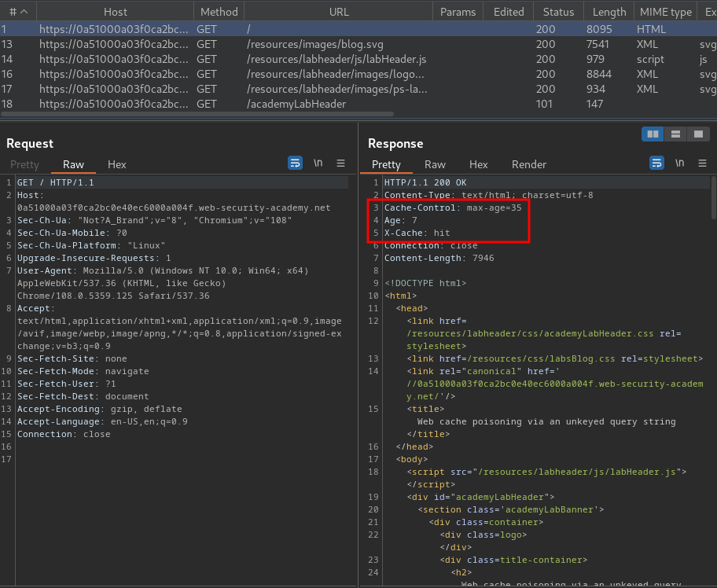Open Request panel hamburger options menu

tap(340, 163)
